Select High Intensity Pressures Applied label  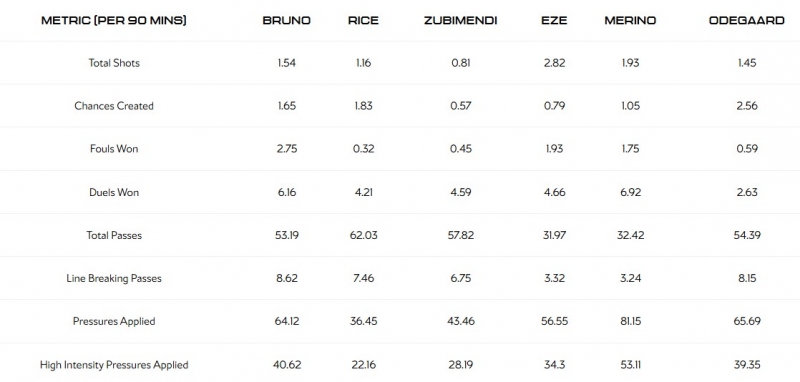pos(114,365)
